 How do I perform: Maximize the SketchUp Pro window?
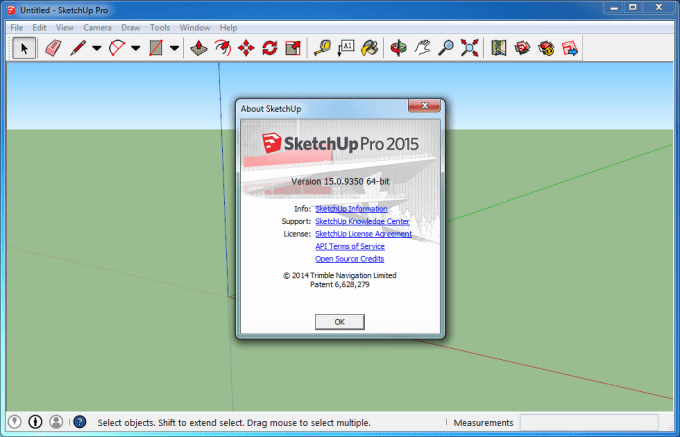[633, 7]
